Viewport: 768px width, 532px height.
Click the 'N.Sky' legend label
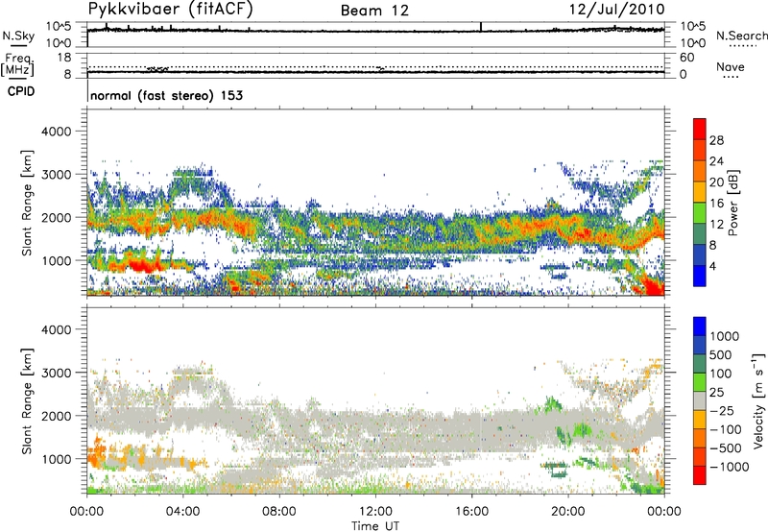point(18,36)
